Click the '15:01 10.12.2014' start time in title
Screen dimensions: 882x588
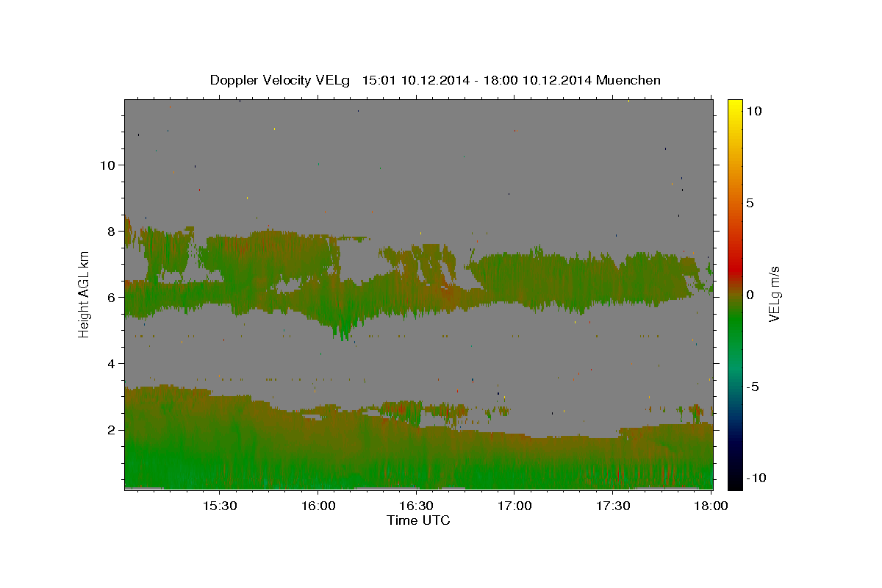[415, 80]
